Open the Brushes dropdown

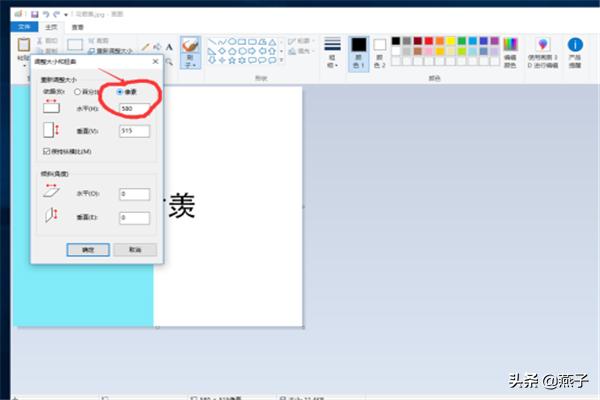[190, 64]
